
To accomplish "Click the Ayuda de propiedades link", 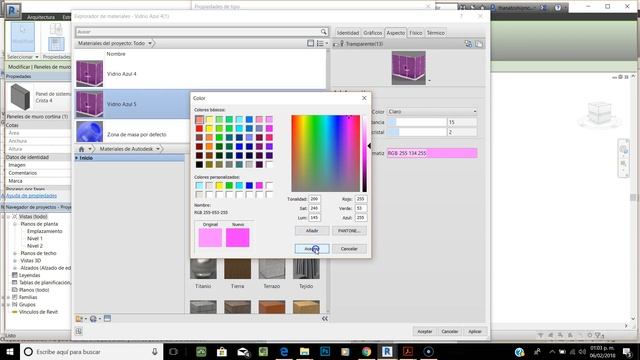I will pyautogui.click(x=31, y=196).
